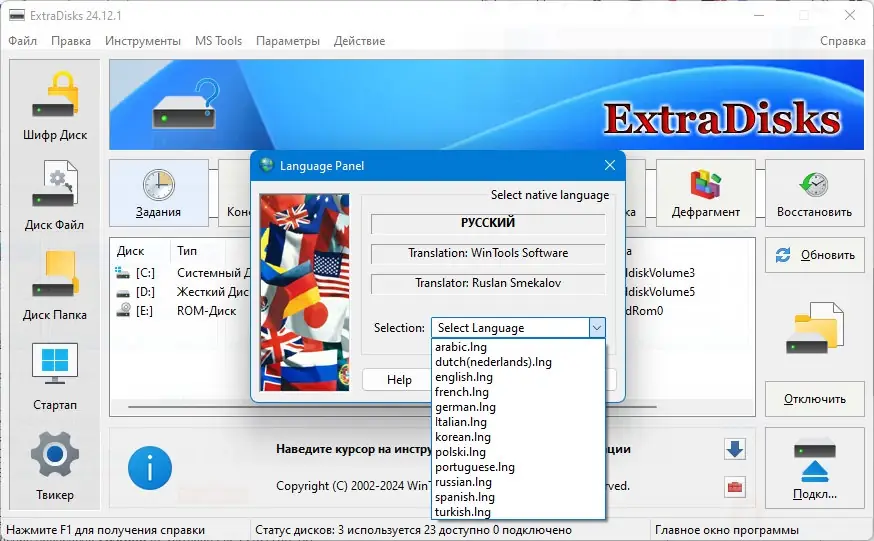Open the Задания clock button
The width and height of the screenshot is (874, 541).
(159, 193)
